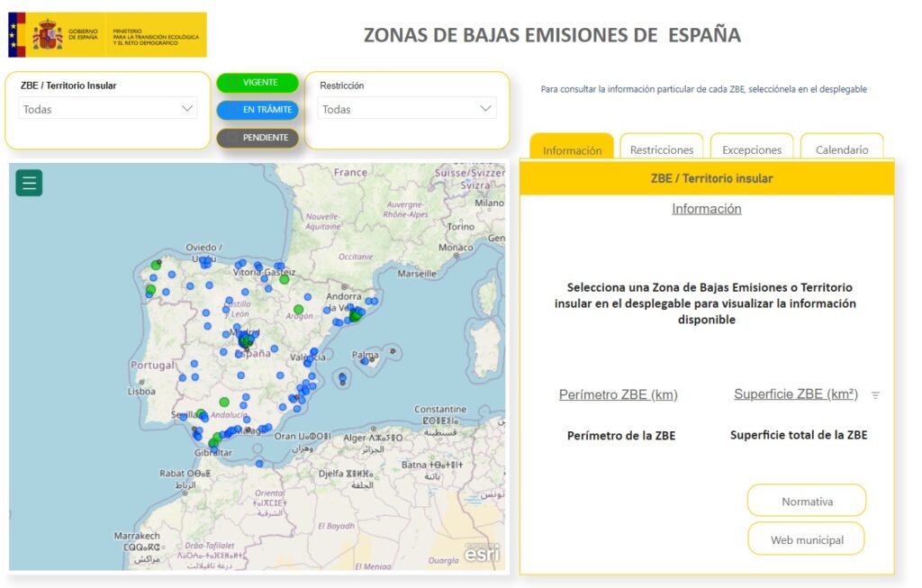This screenshot has height=588, width=922.
Task: Click the Gobierno de España ministry logo
Action: click(107, 35)
